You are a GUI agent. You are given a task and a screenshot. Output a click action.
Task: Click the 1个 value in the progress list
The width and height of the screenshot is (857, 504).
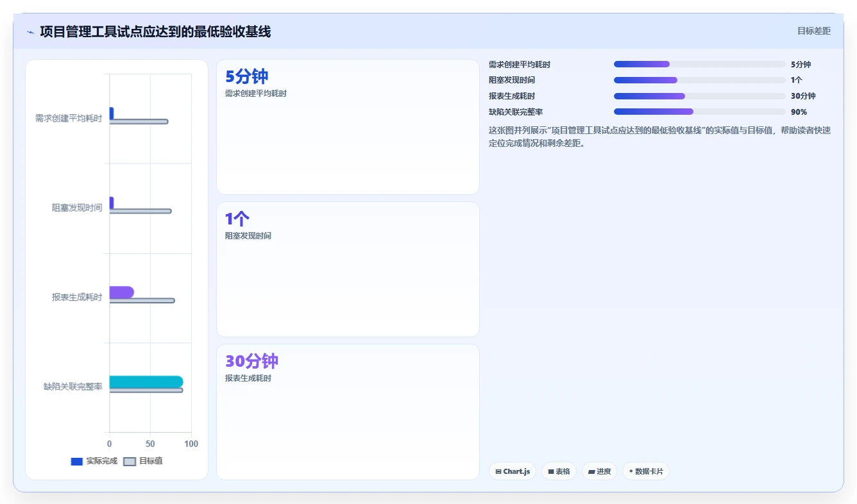tap(796, 80)
